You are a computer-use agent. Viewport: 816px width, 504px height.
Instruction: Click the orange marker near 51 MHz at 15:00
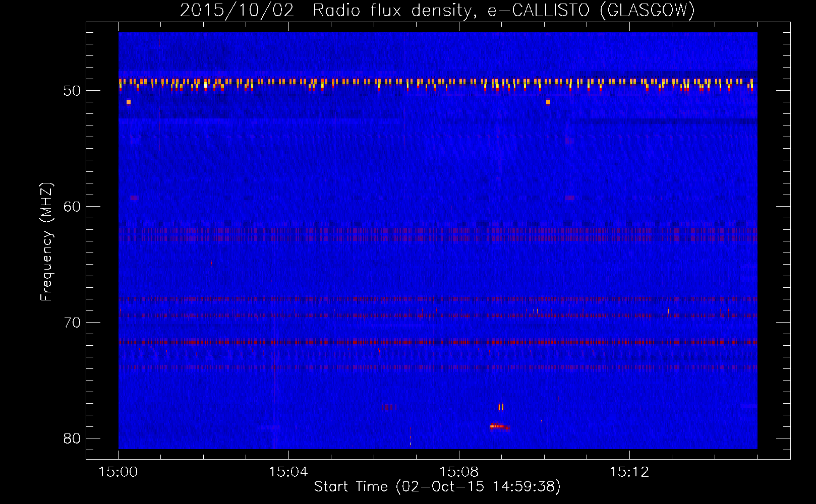coord(129,102)
